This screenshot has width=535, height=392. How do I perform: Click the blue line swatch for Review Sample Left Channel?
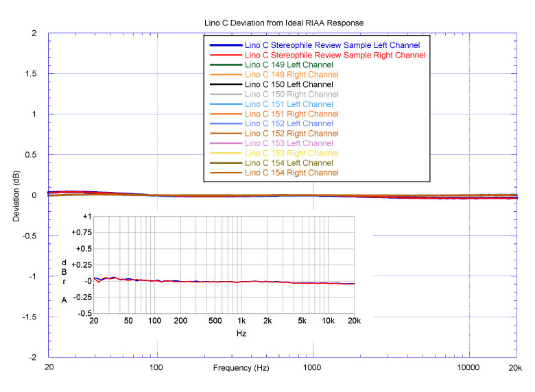226,45
